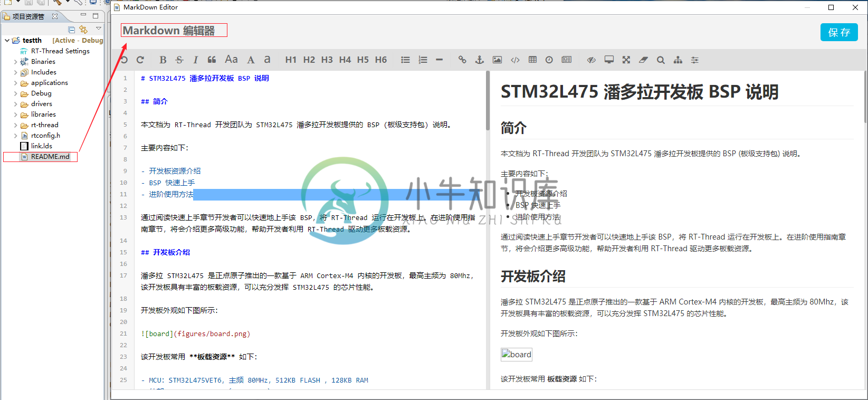Insert an unordered bullet list
Screen dimensions: 868x400
click(405, 60)
